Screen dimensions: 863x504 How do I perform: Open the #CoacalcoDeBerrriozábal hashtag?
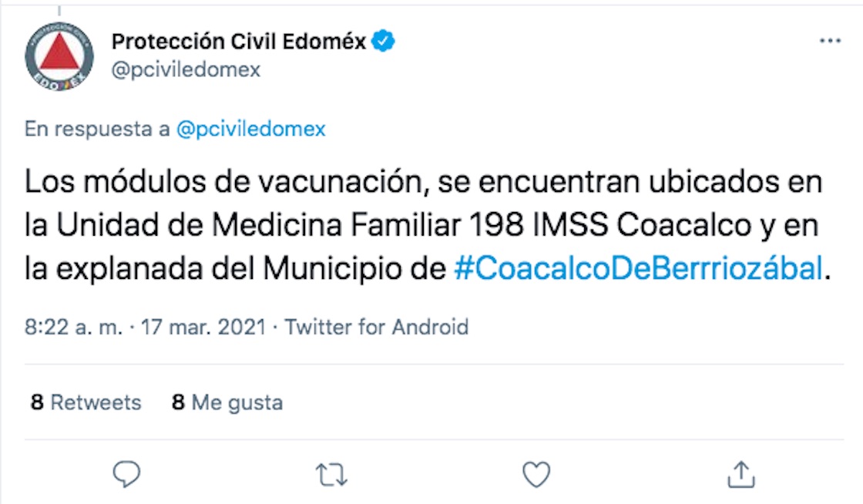638,270
